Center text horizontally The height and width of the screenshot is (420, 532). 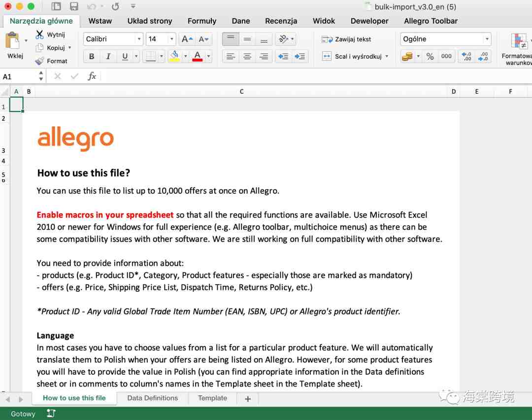247,56
